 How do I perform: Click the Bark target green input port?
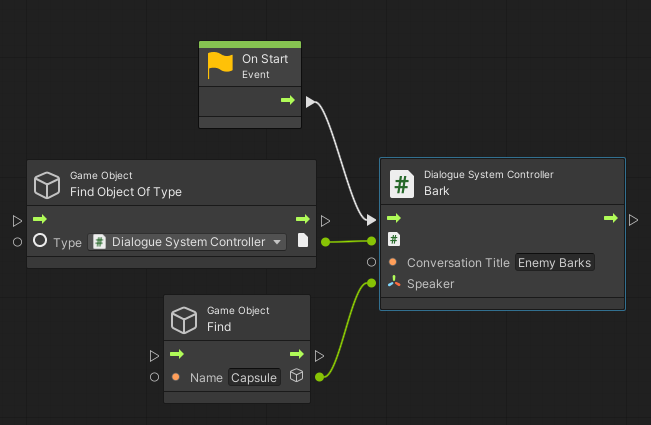tap(372, 241)
